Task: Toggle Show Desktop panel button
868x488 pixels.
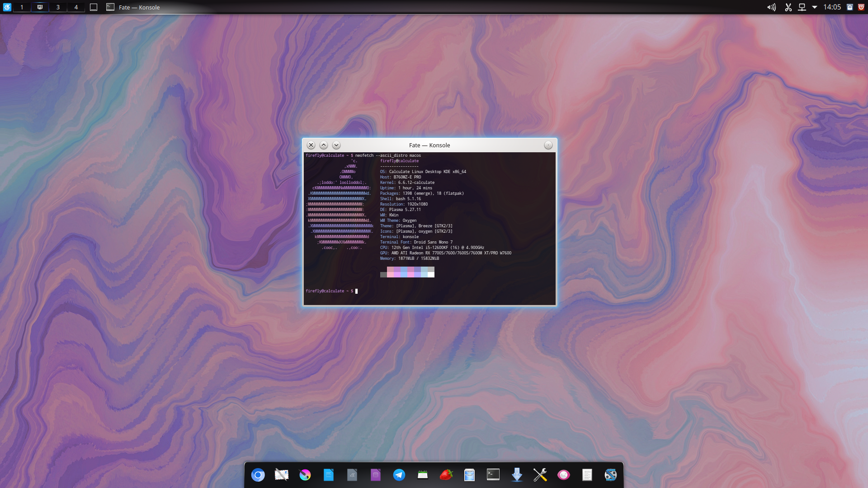Action: pyautogui.click(x=94, y=7)
